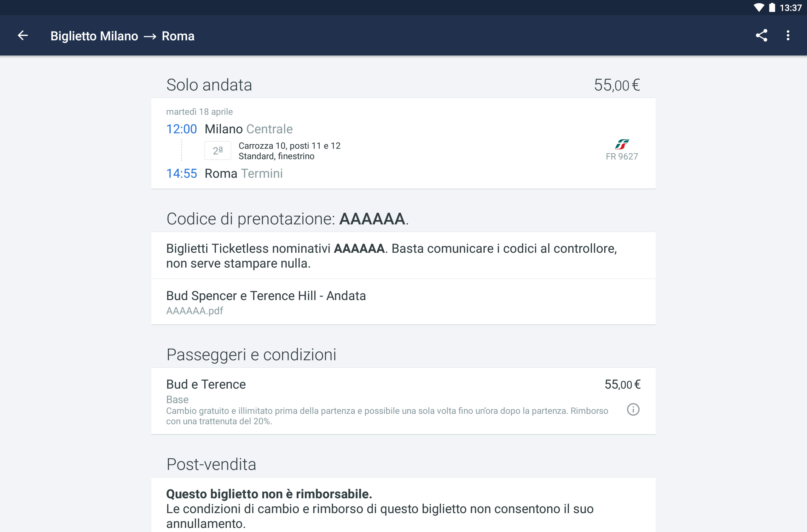Tap the 2ª class badge
Screen dimensions: 807x532
pos(218,150)
